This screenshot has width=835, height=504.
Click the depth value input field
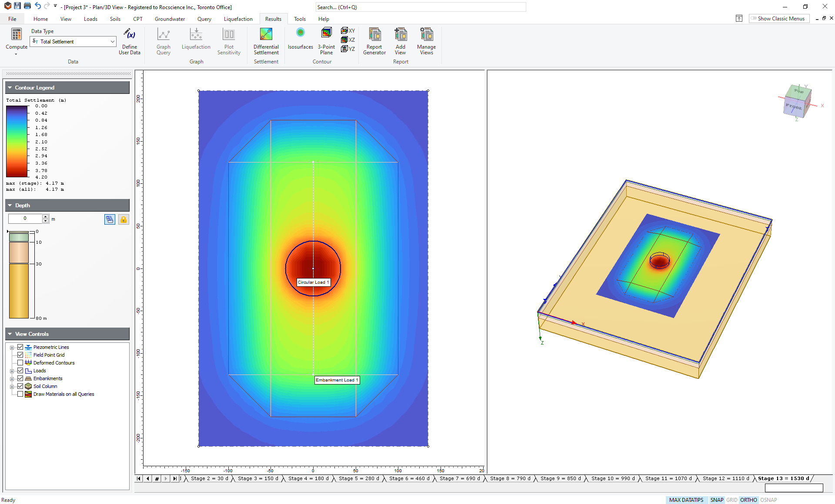coord(25,219)
